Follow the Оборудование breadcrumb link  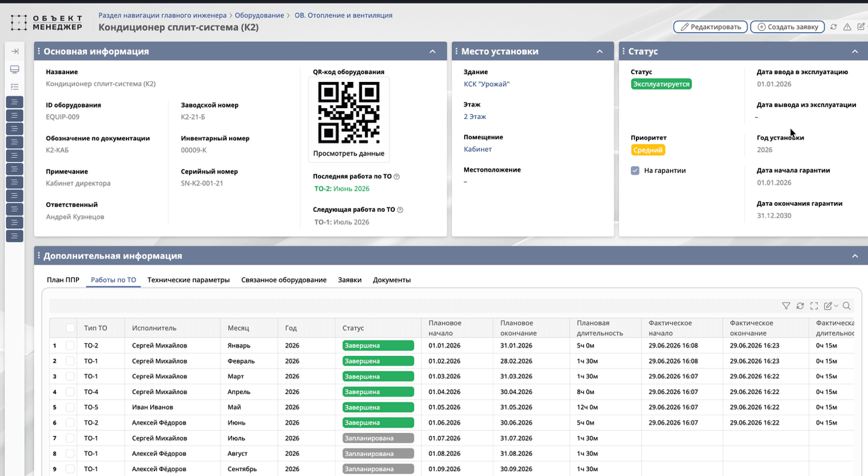(x=259, y=15)
